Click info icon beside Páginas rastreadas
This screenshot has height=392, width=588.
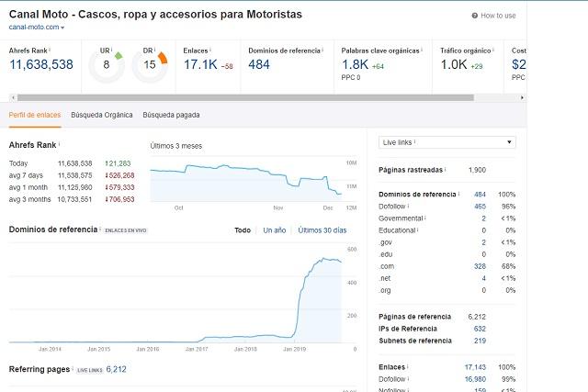click(x=445, y=169)
